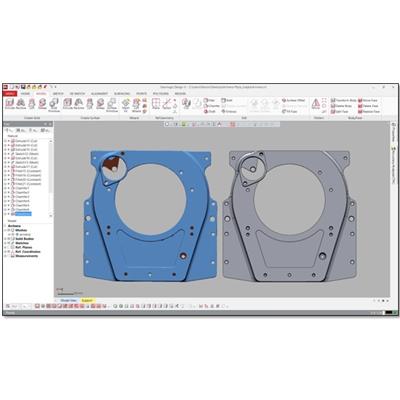Click the Model View bottom tab
The width and height of the screenshot is (400, 400).
68,301
